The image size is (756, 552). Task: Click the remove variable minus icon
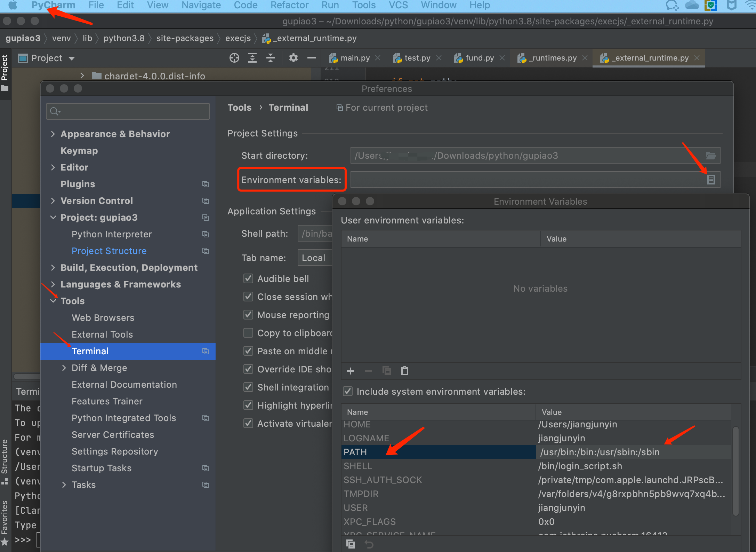click(x=369, y=371)
